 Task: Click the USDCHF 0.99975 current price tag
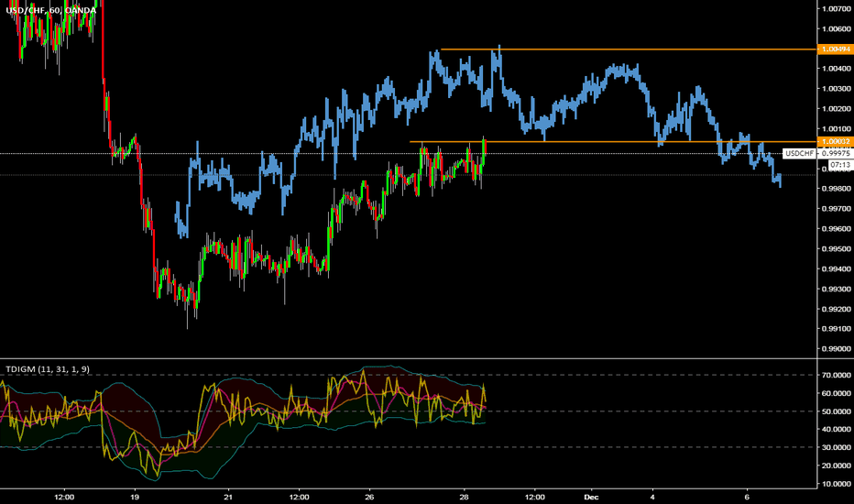pyautogui.click(x=817, y=154)
